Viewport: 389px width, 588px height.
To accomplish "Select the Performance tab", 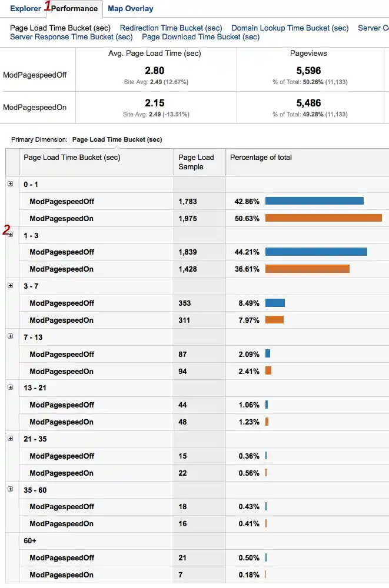I will tap(74, 9).
